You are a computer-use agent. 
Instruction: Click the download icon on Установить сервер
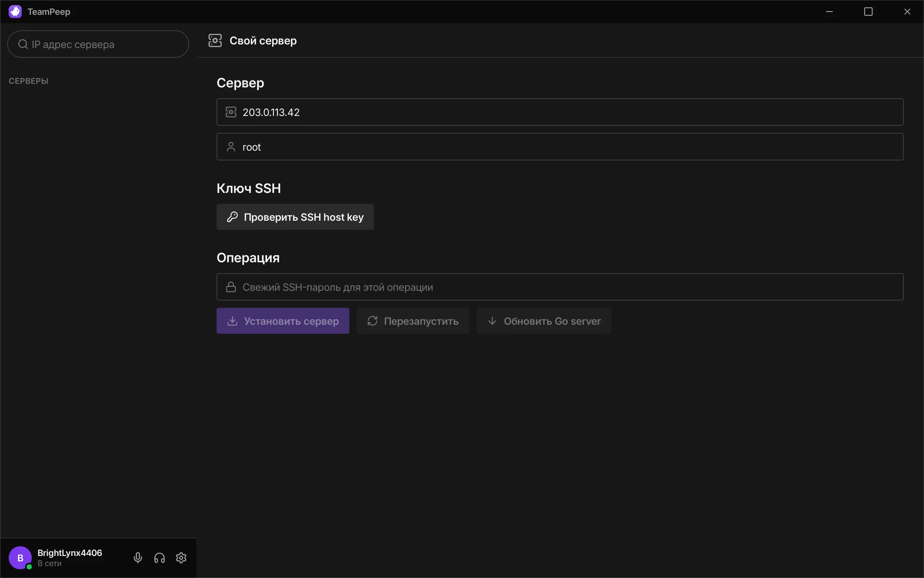232,321
